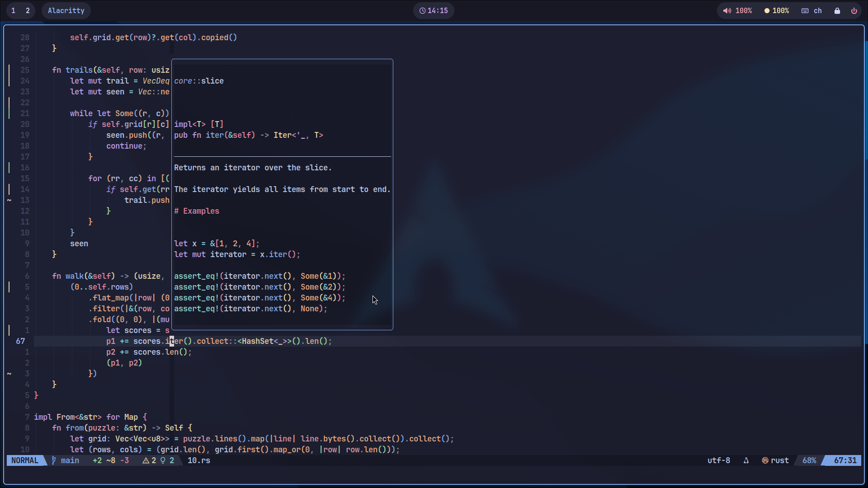Click the 'utf-8' encoding indicator

(x=719, y=460)
